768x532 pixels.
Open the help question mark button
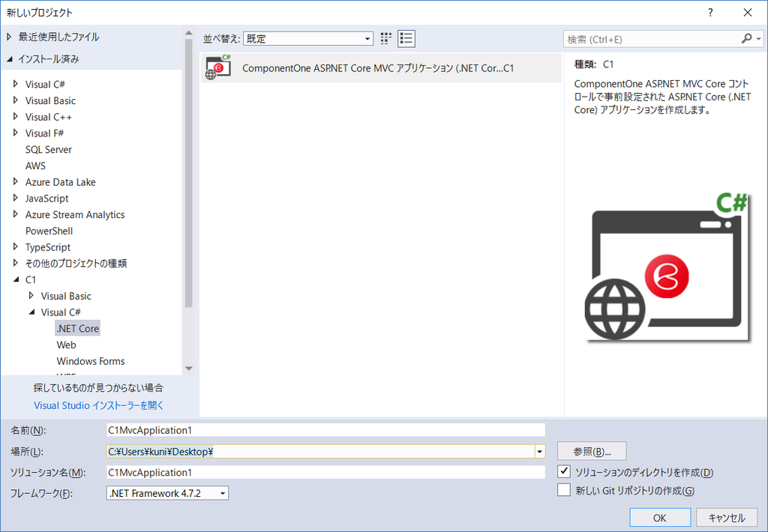710,12
